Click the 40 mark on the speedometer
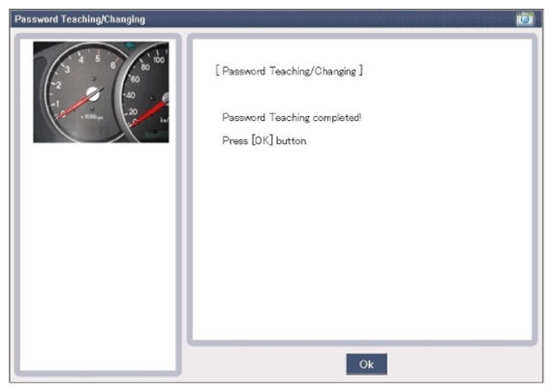This screenshot has height=392, width=553. point(130,95)
